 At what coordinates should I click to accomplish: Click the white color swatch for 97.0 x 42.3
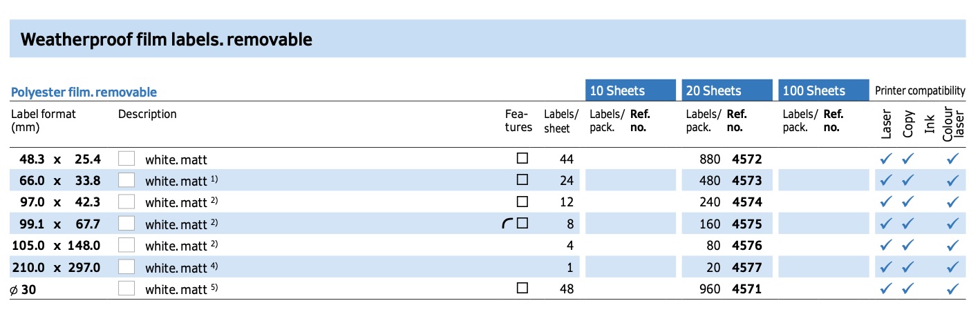126,202
